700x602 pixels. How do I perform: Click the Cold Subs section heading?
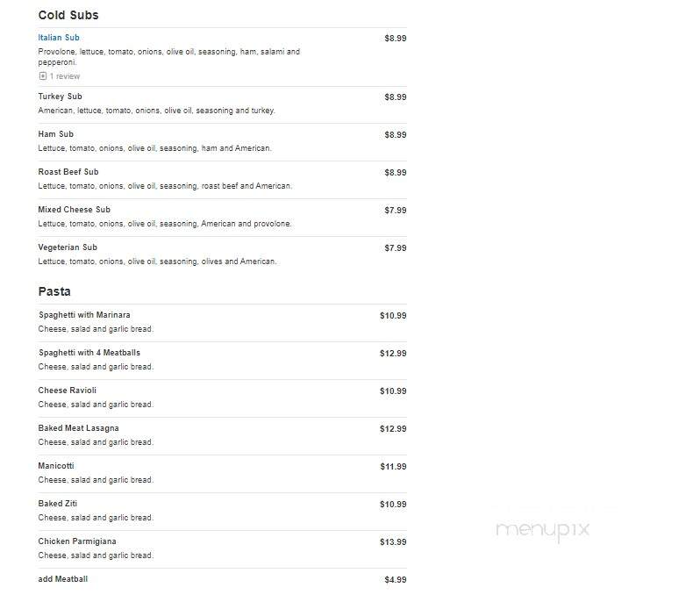[68, 15]
